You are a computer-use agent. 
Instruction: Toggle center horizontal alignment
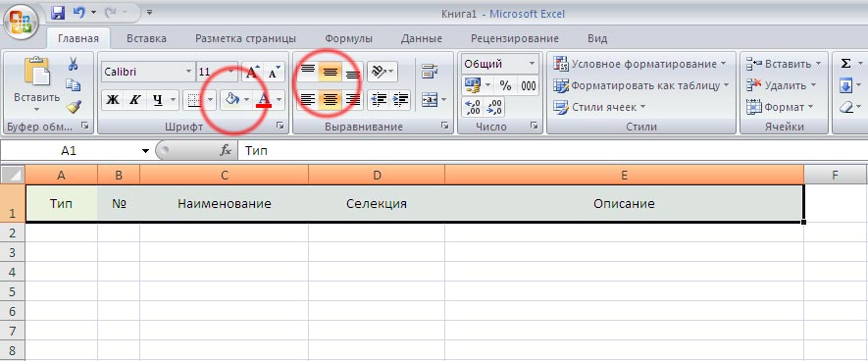tap(331, 100)
